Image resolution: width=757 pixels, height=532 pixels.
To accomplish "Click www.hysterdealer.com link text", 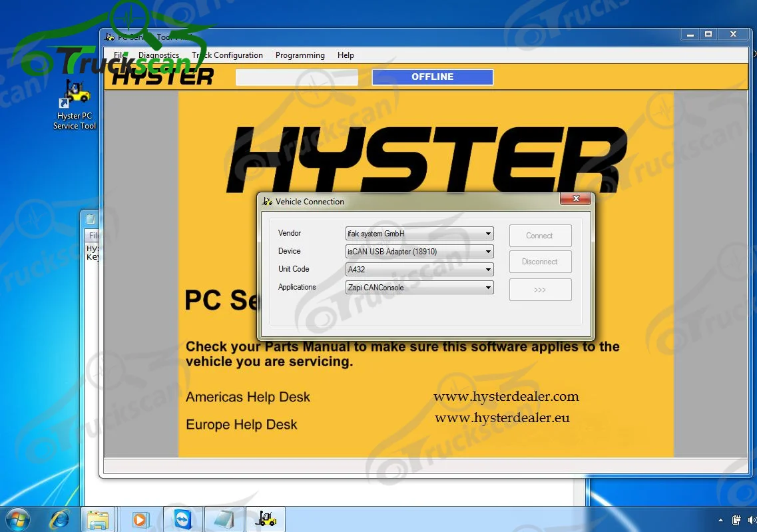I will (506, 396).
